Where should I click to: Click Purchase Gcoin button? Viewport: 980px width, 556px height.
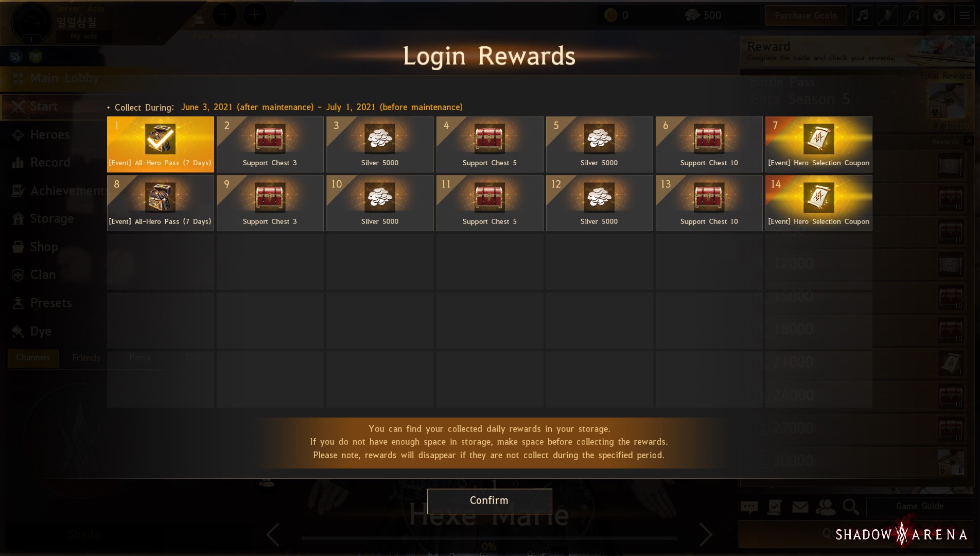[x=806, y=15]
